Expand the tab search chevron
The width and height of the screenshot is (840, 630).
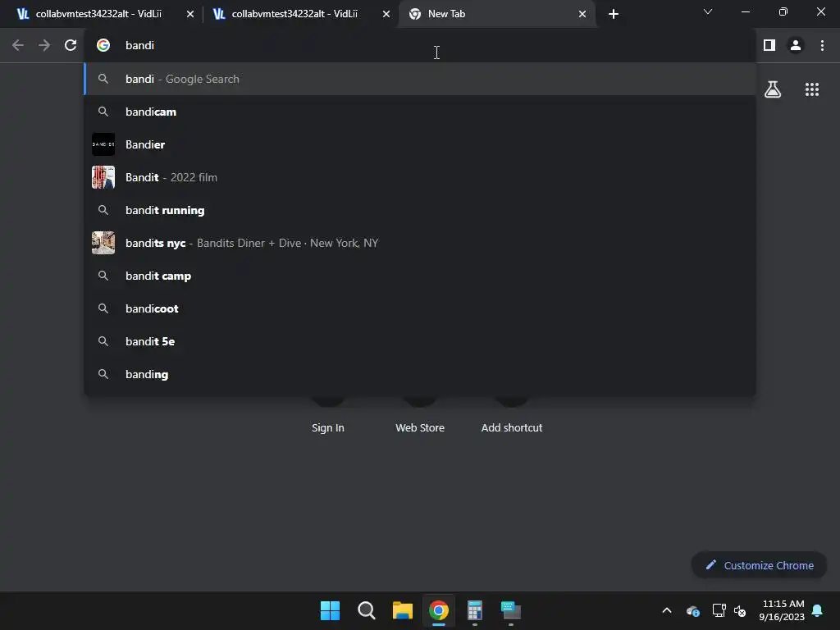pos(708,11)
